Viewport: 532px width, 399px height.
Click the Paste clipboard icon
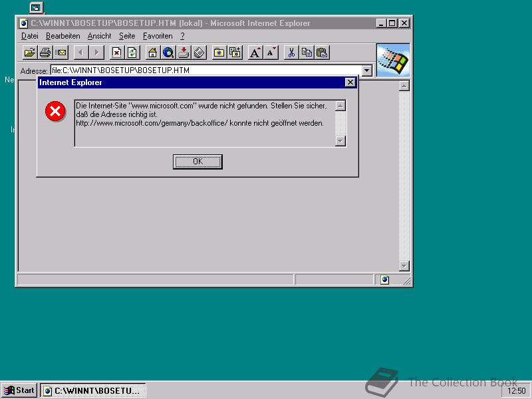pyautogui.click(x=322, y=53)
